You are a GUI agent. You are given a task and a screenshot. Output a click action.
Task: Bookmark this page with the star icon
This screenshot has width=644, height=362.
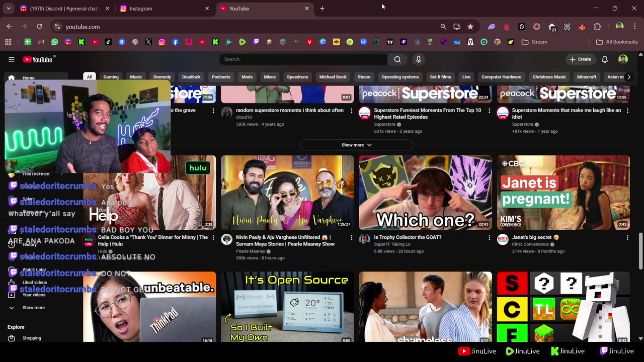pyautogui.click(x=470, y=27)
